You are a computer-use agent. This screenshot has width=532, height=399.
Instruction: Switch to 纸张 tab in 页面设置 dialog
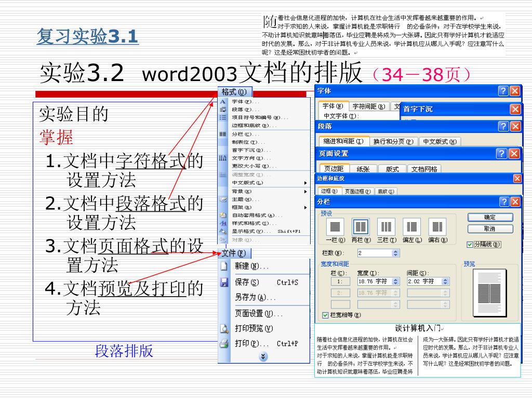[x=363, y=169]
